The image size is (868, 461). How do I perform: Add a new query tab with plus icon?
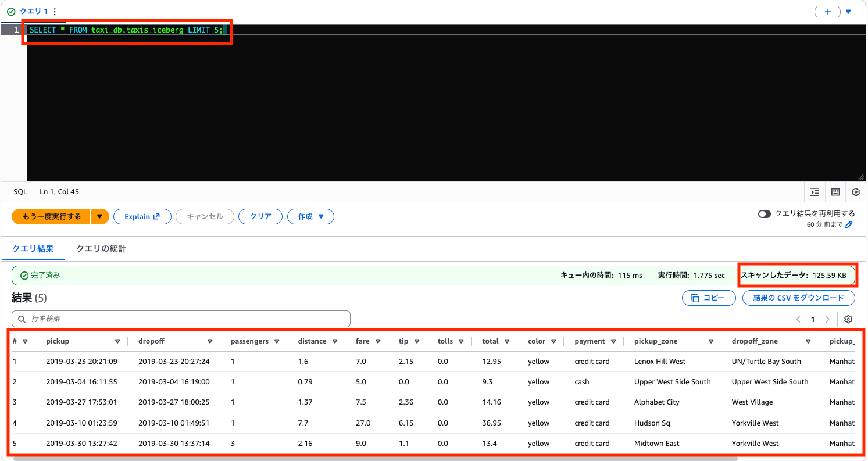coord(828,12)
